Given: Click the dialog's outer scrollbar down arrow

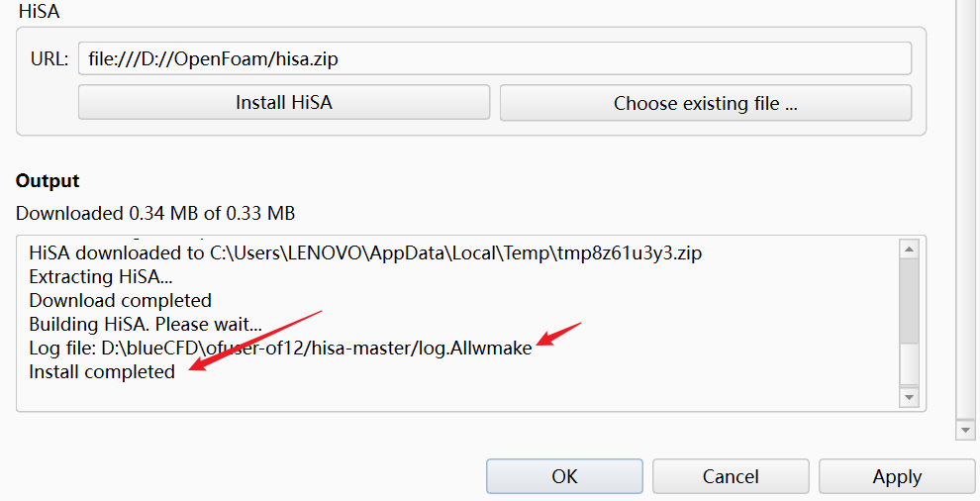Looking at the screenshot, I should tap(965, 430).
